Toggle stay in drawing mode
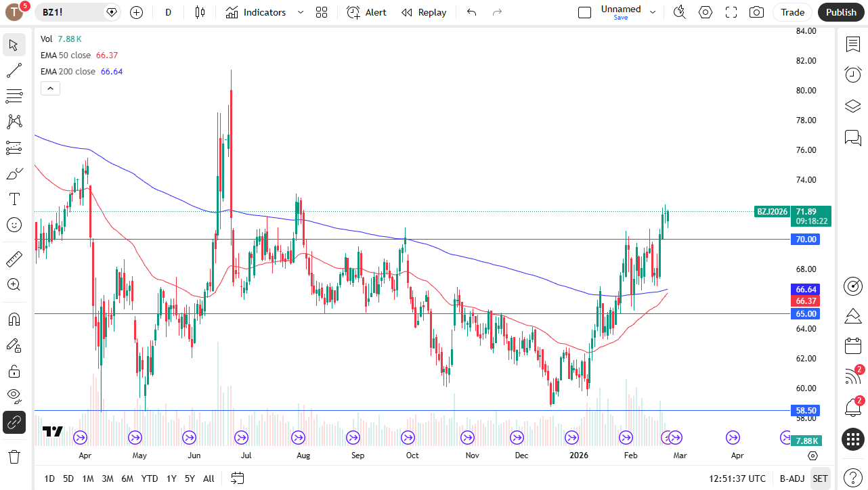 tap(14, 345)
